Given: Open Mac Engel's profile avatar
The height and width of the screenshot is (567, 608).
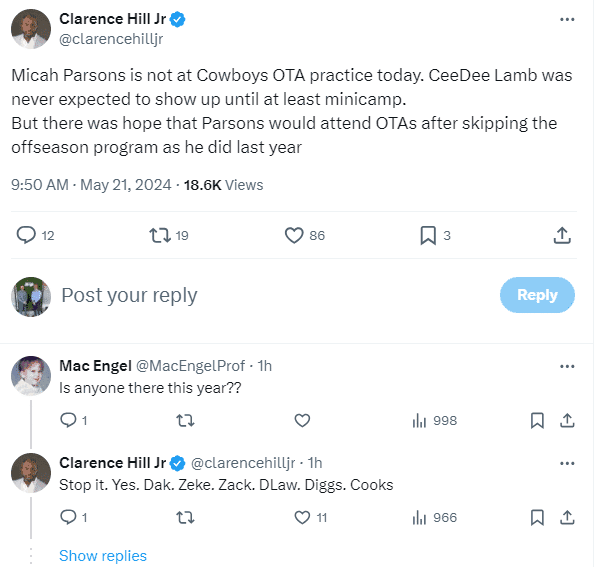Looking at the screenshot, I should [x=31, y=377].
